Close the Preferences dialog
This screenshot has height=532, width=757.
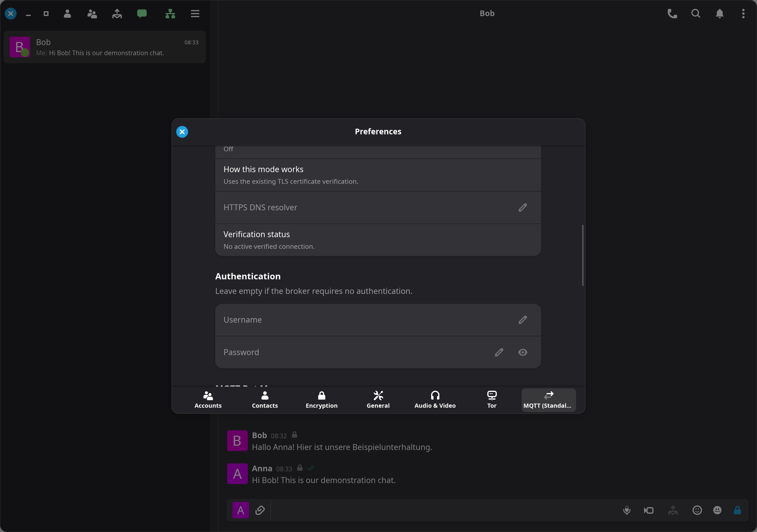[182, 132]
